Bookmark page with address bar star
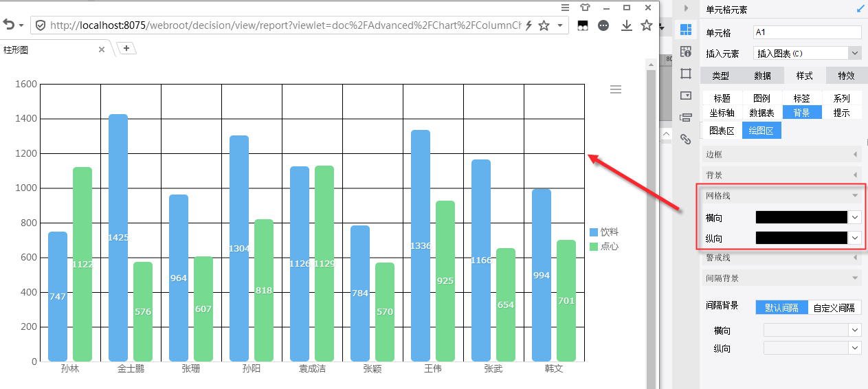868x389 pixels. click(544, 25)
